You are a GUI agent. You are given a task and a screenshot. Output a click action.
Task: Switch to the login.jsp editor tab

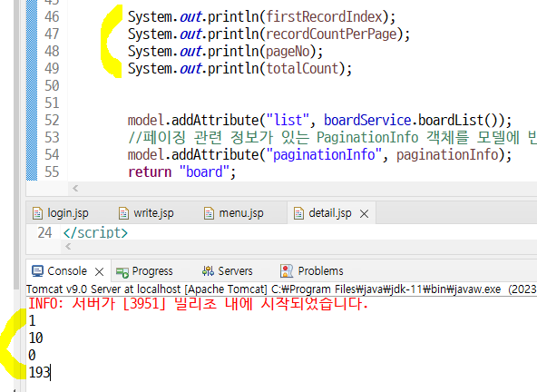pyautogui.click(x=60, y=213)
